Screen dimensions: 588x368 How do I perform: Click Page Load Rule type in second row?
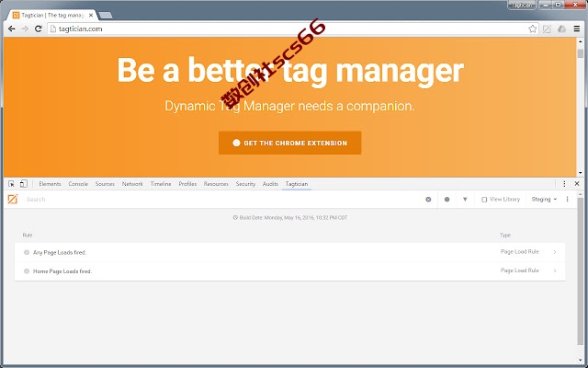[520, 270]
